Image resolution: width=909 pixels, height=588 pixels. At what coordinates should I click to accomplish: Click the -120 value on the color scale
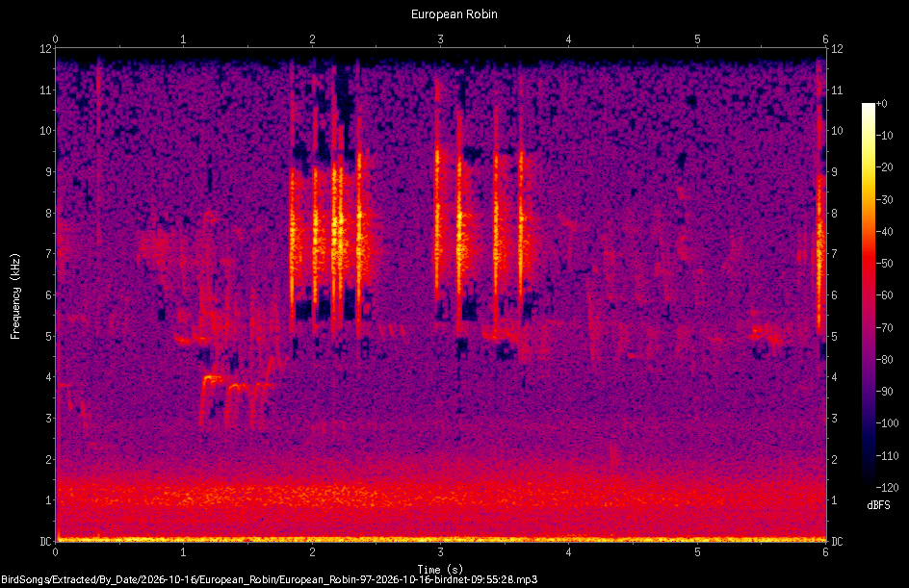[x=887, y=487]
